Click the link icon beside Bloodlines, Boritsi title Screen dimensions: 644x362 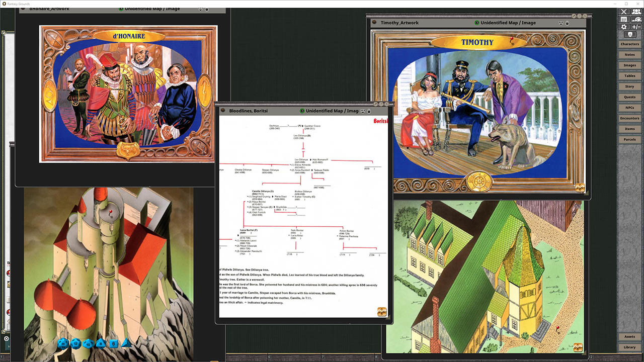tap(222, 111)
